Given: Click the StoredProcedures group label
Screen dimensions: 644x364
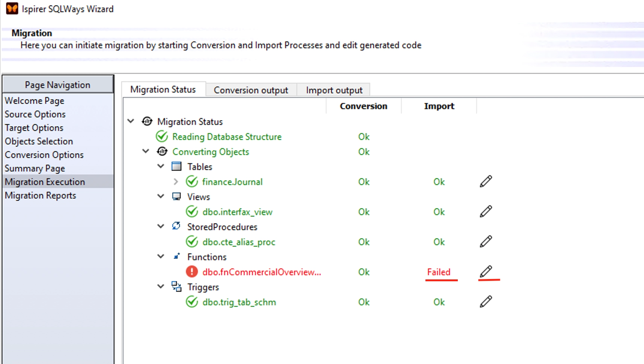Looking at the screenshot, I should coord(222,227).
